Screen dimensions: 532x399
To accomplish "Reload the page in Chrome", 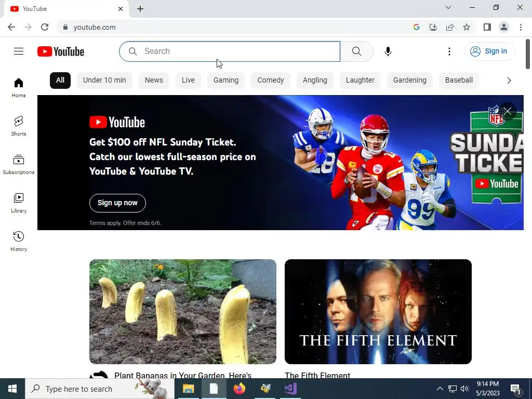I will coord(45,27).
